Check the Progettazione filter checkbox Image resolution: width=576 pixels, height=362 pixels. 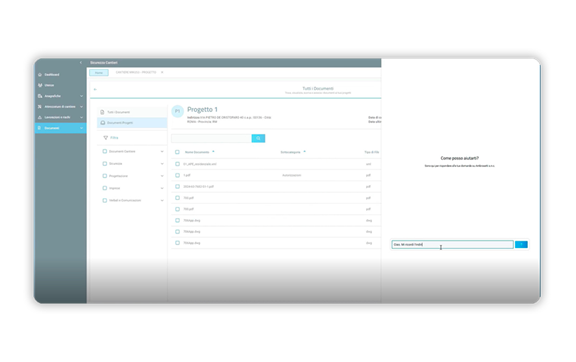click(x=105, y=176)
